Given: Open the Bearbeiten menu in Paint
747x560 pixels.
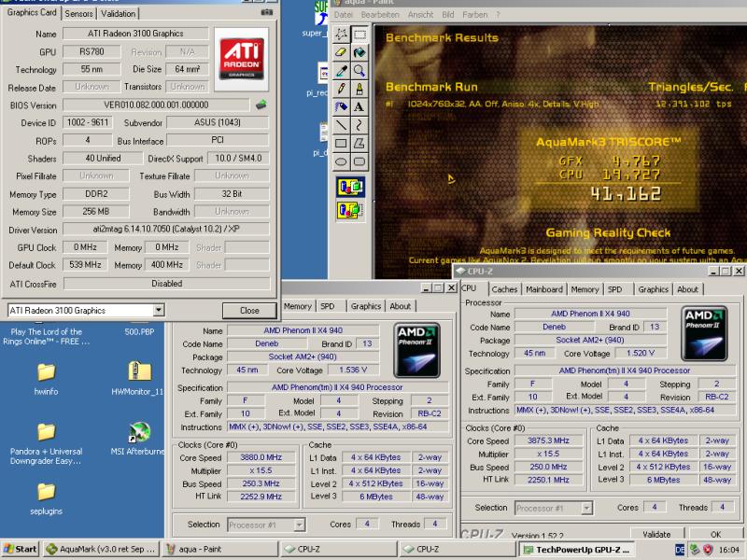Looking at the screenshot, I should (x=380, y=15).
